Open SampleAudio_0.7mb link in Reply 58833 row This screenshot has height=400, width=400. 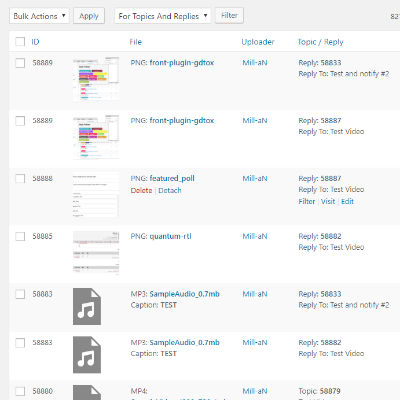pyautogui.click(x=184, y=294)
